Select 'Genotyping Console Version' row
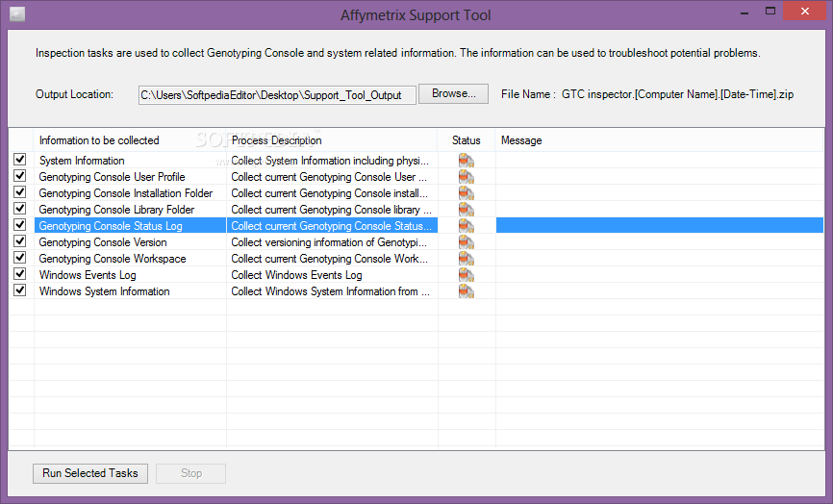 [x=103, y=242]
